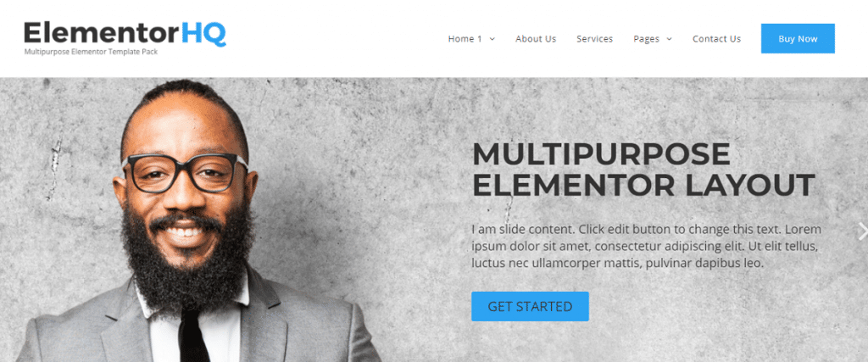The width and height of the screenshot is (868, 362).
Task: Click the man's black necktie
Action: pyautogui.click(x=193, y=335)
